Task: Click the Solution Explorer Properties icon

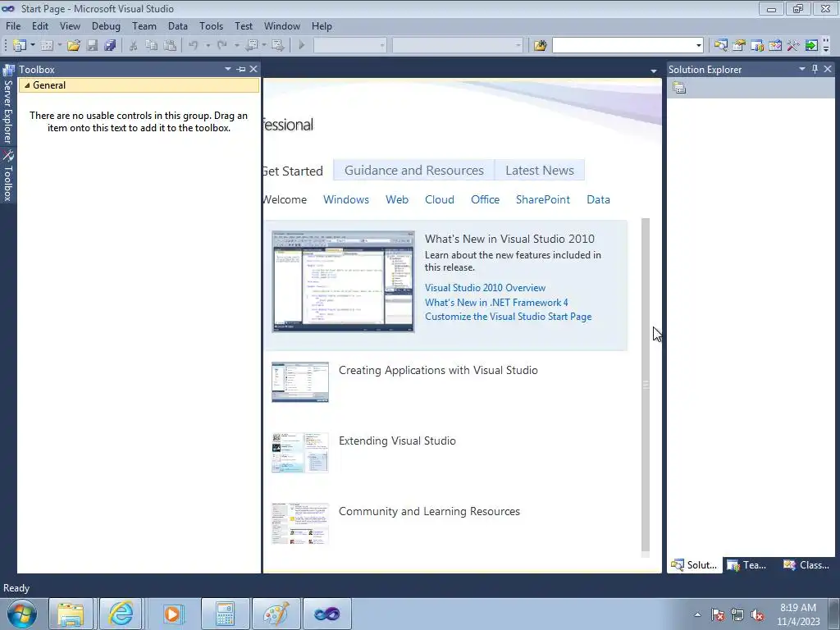Action: [679, 88]
